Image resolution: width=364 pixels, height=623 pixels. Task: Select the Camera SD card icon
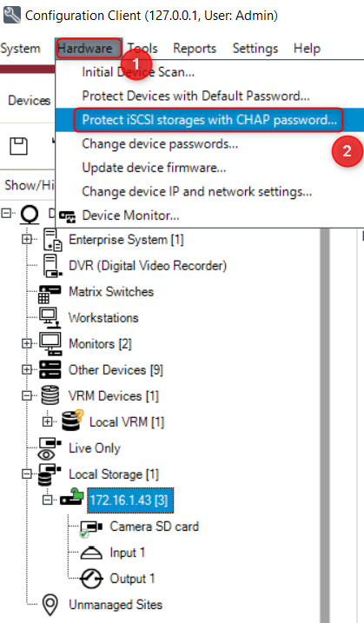pos(91,527)
